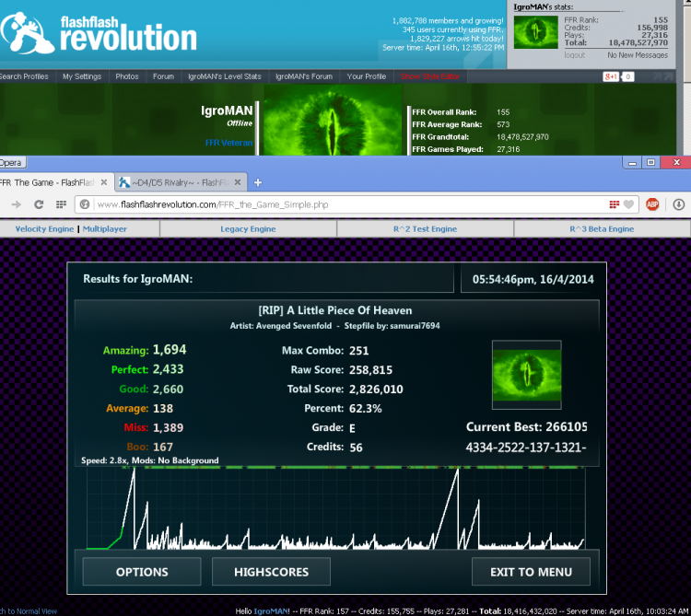Image resolution: width=691 pixels, height=616 pixels.
Task: Click the OPTIONS button
Action: pos(142,572)
